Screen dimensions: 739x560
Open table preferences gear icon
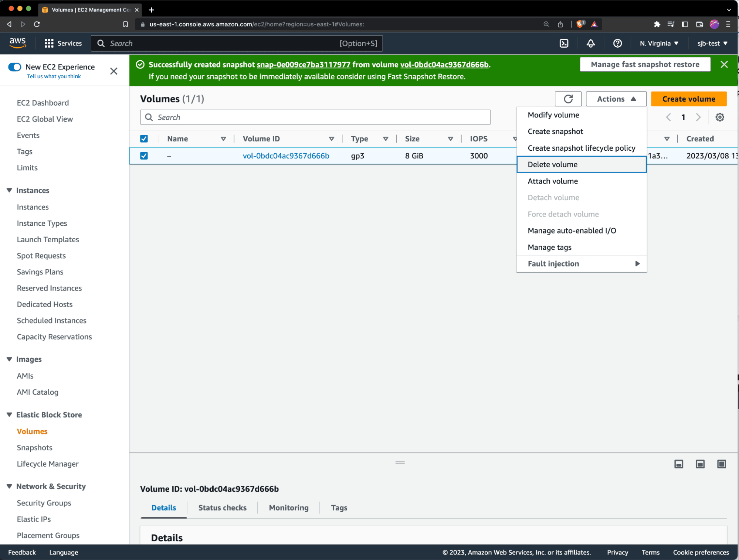(719, 117)
